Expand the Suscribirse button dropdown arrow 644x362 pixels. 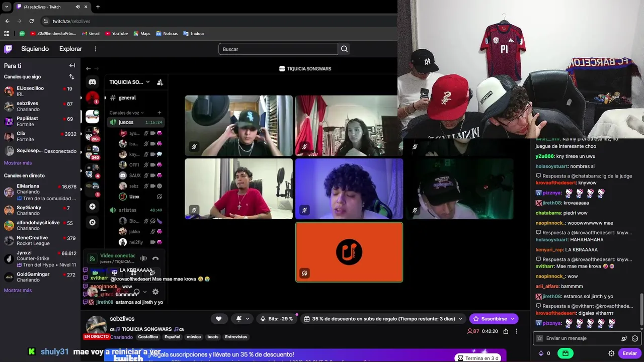click(513, 319)
